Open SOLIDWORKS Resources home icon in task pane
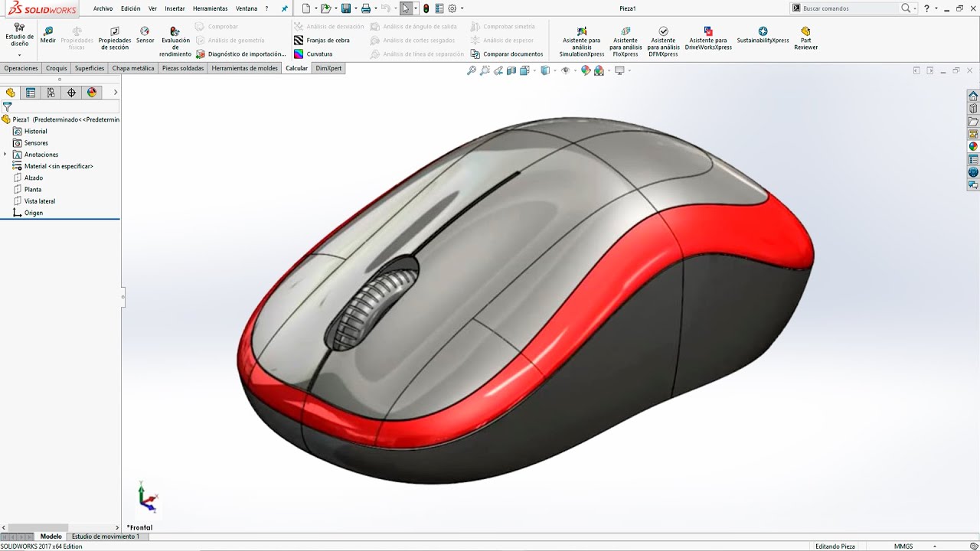The image size is (980, 551). pyautogui.click(x=973, y=96)
